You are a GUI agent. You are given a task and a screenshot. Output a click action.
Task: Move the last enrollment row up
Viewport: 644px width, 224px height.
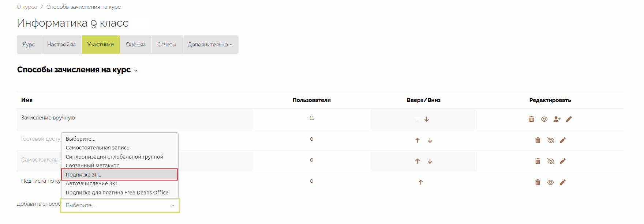pos(421,182)
